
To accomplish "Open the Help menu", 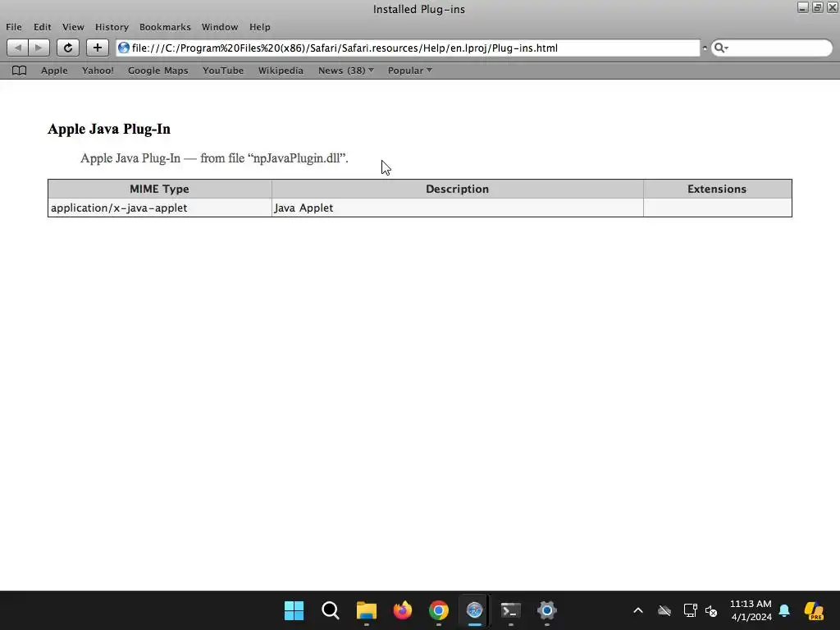I will (x=260, y=27).
